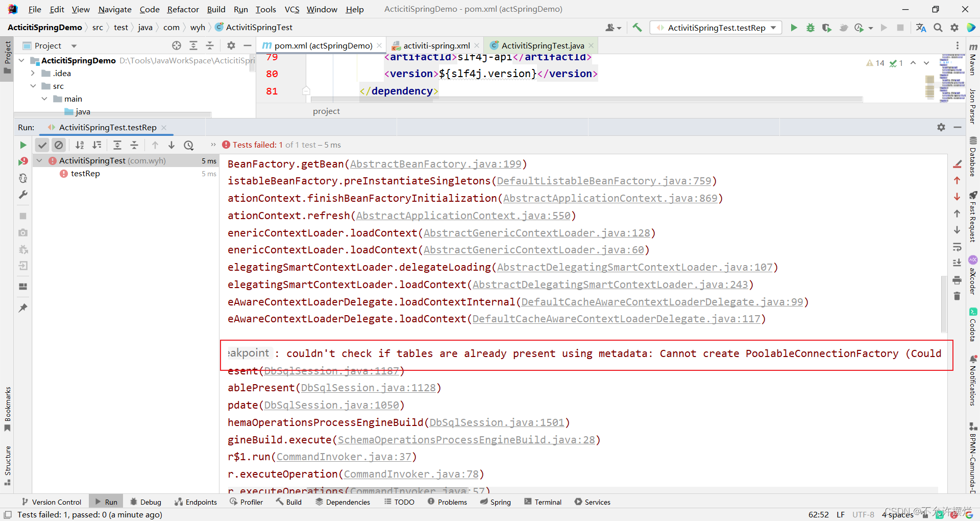This screenshot has width=980, height=521.
Task: Sort test results alphabetically
Action: (80, 145)
